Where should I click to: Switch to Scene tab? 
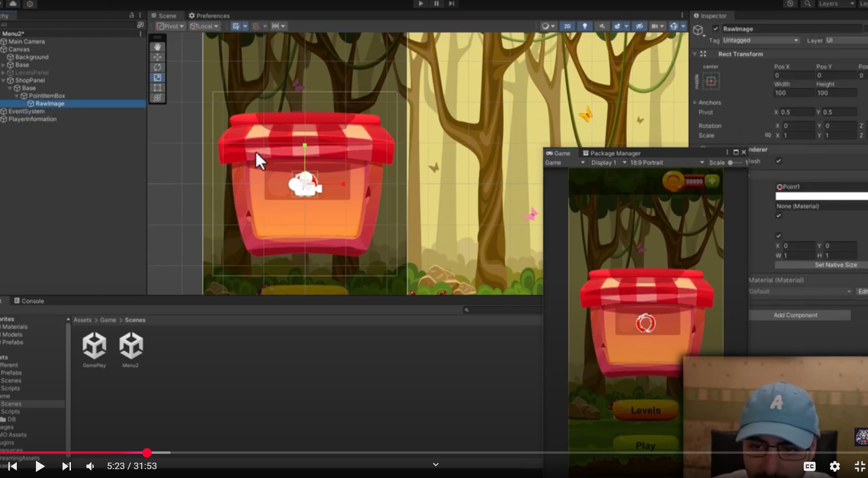click(x=164, y=16)
